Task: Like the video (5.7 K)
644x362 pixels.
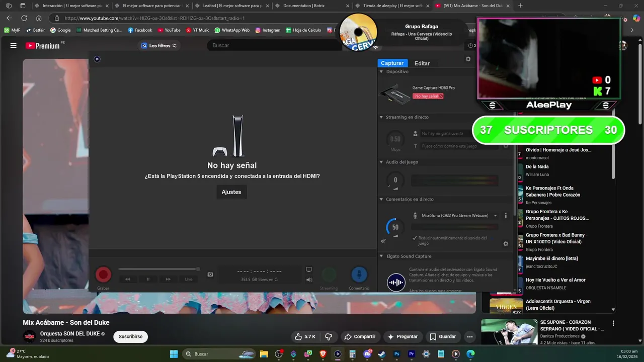Action: 305,336
